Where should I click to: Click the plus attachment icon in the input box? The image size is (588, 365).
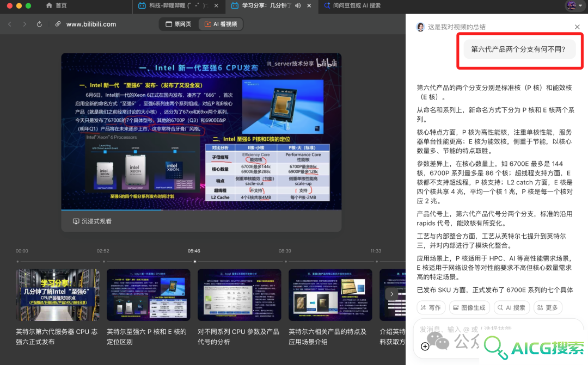point(425,347)
